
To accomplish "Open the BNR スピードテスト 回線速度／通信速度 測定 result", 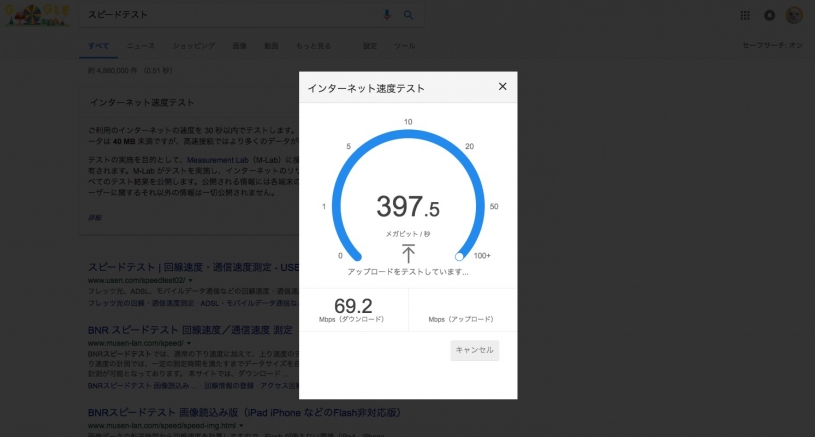I will 190,330.
